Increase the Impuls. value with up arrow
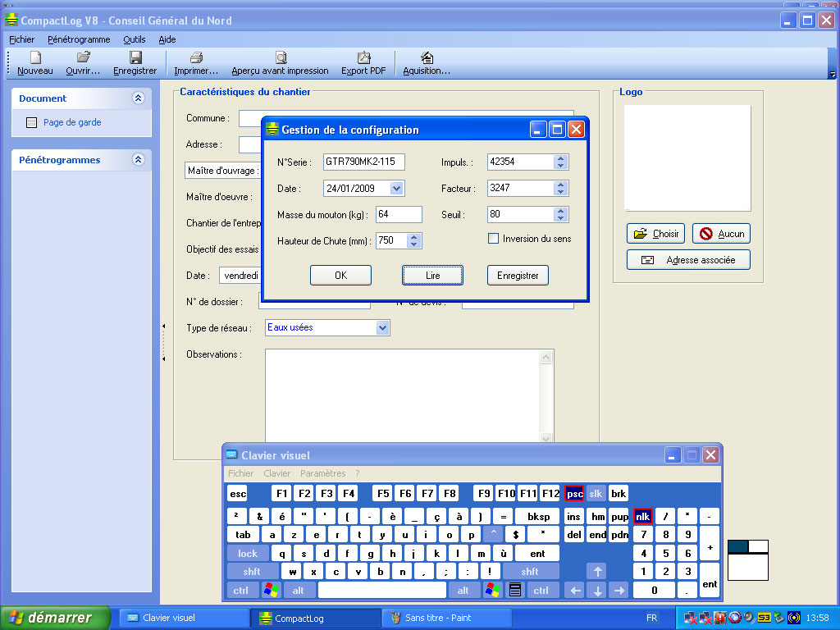This screenshot has height=630, width=840. click(x=560, y=158)
